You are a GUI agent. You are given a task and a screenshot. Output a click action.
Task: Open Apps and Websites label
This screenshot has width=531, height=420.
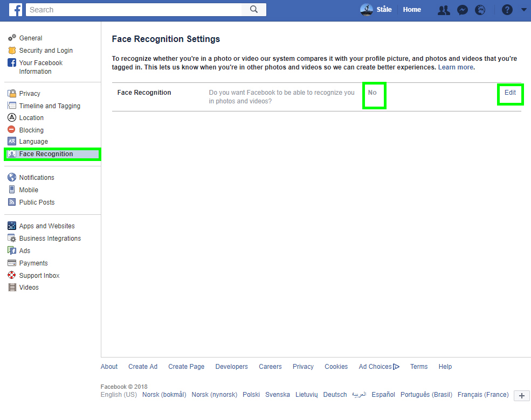[47, 226]
